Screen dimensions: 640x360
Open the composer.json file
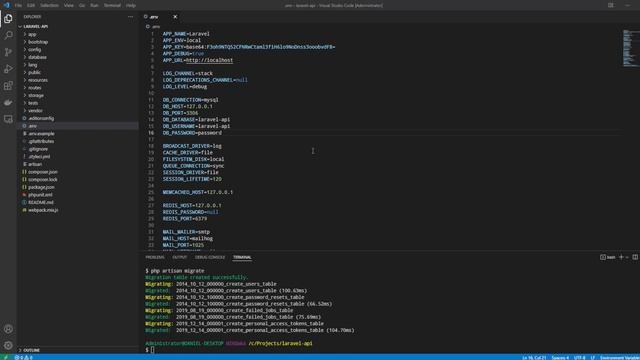click(x=78, y=172)
